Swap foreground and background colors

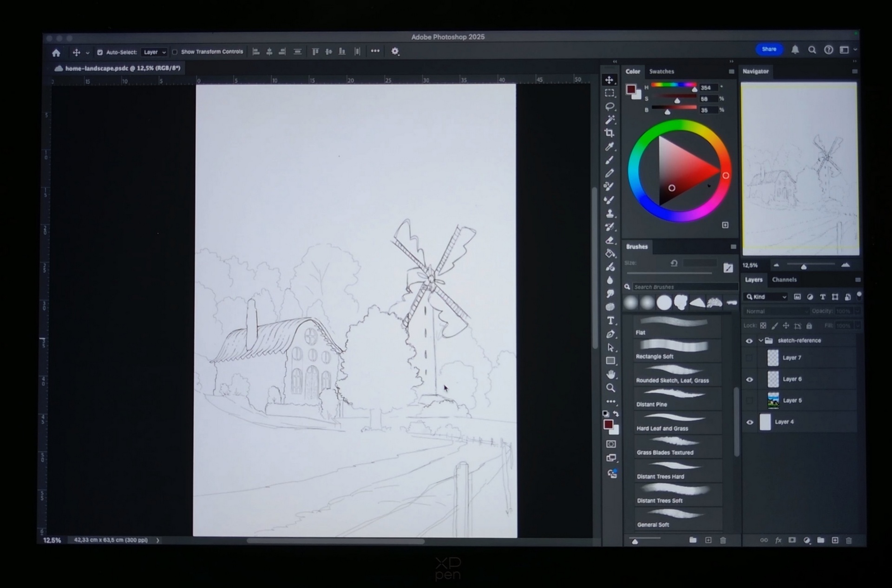[x=616, y=414]
